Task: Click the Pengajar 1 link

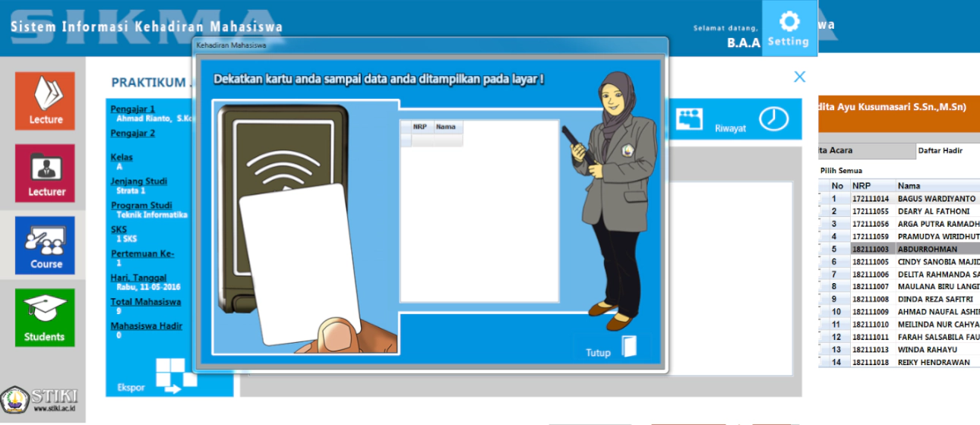Action: (x=133, y=109)
